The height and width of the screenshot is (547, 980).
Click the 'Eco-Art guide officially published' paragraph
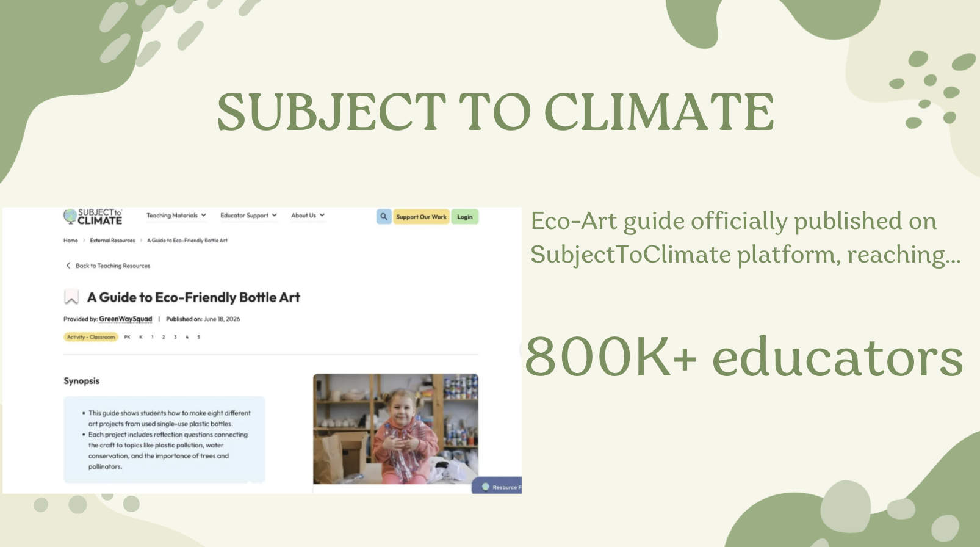pyautogui.click(x=746, y=237)
